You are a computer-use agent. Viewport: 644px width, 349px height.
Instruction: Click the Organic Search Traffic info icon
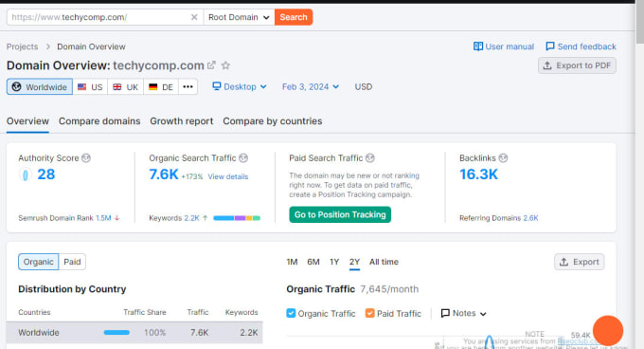pyautogui.click(x=243, y=157)
